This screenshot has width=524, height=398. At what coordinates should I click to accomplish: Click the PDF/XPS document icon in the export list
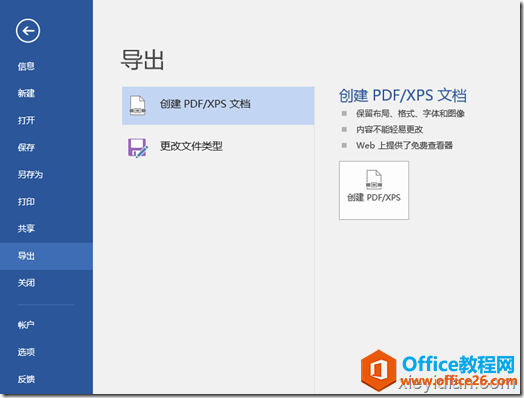tap(137, 106)
